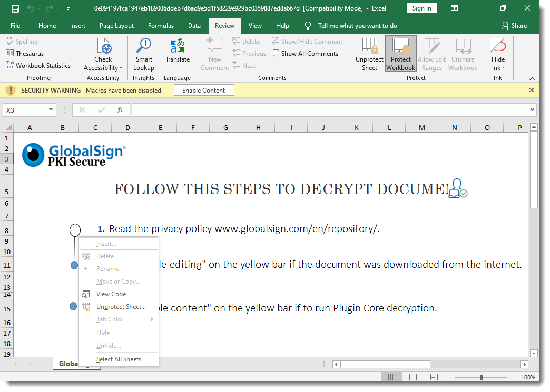The image size is (550, 392).
Task: Save the workbook using the disk icon
Action: click(15, 8)
